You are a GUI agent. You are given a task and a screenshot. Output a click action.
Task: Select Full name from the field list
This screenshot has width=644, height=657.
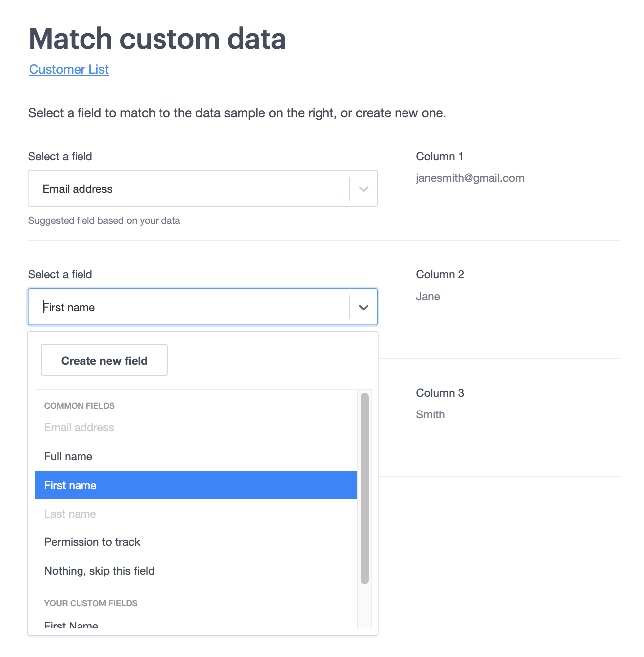(68, 456)
